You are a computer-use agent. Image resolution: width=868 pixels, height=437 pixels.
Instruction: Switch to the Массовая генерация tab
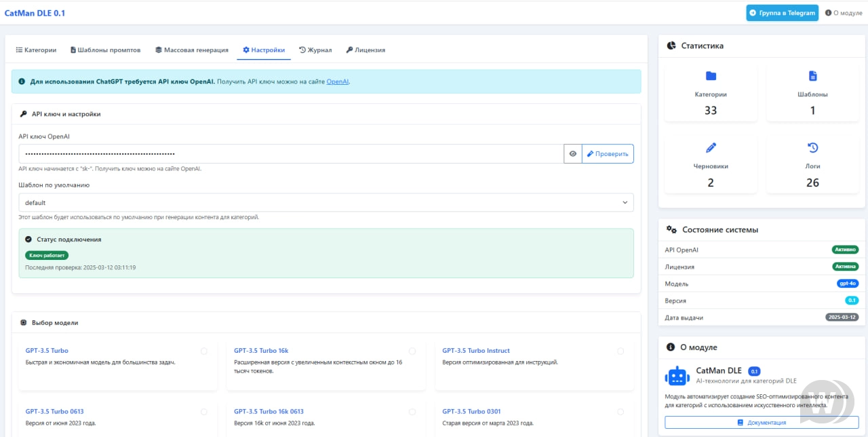click(x=192, y=50)
